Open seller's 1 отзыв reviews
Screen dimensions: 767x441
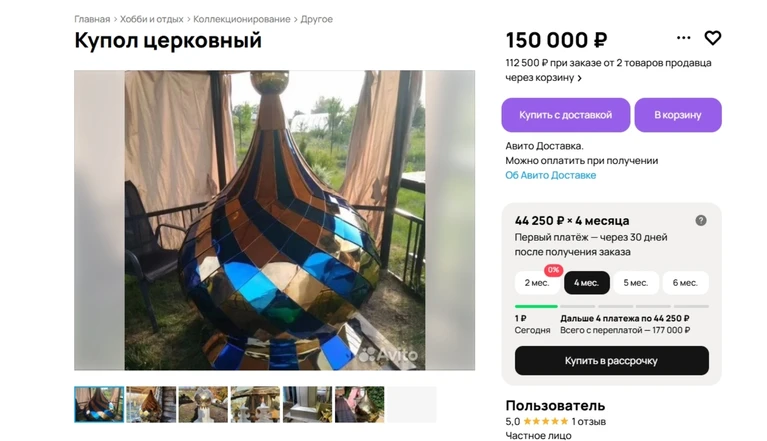point(592,422)
